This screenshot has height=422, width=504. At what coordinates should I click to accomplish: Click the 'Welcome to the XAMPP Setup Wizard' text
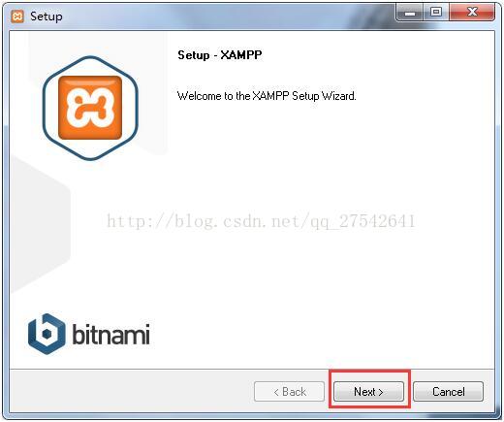tap(267, 96)
